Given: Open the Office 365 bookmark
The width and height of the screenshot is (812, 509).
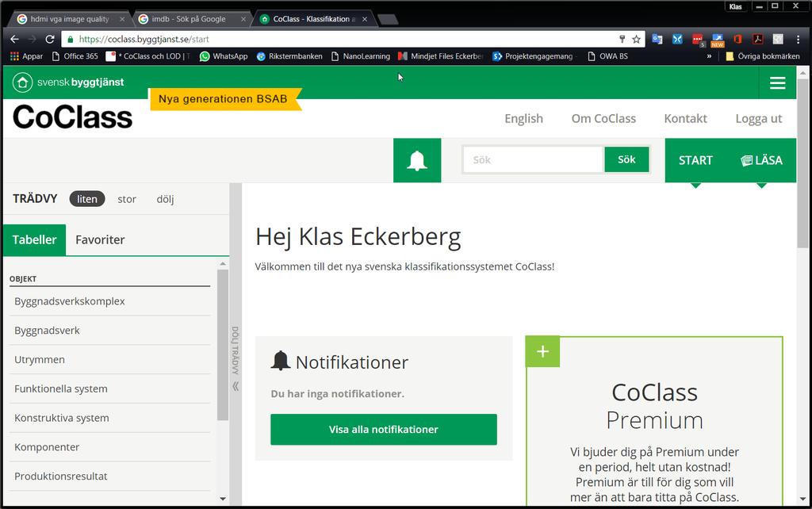Looking at the screenshot, I should click(x=75, y=56).
